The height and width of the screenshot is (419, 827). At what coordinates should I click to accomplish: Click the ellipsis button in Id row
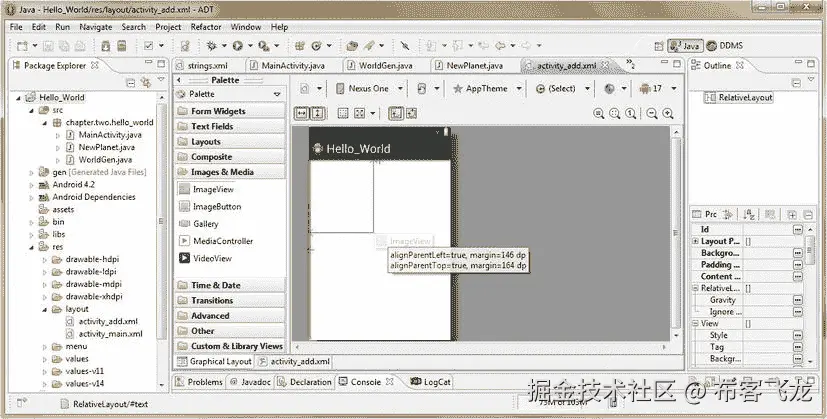[x=798, y=230]
